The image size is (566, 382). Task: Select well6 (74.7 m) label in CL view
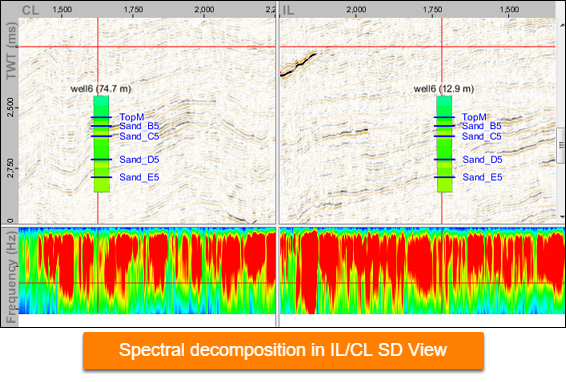tap(101, 88)
